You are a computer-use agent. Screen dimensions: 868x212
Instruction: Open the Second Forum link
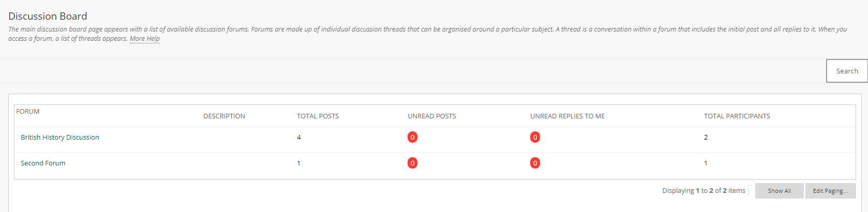coord(43,163)
